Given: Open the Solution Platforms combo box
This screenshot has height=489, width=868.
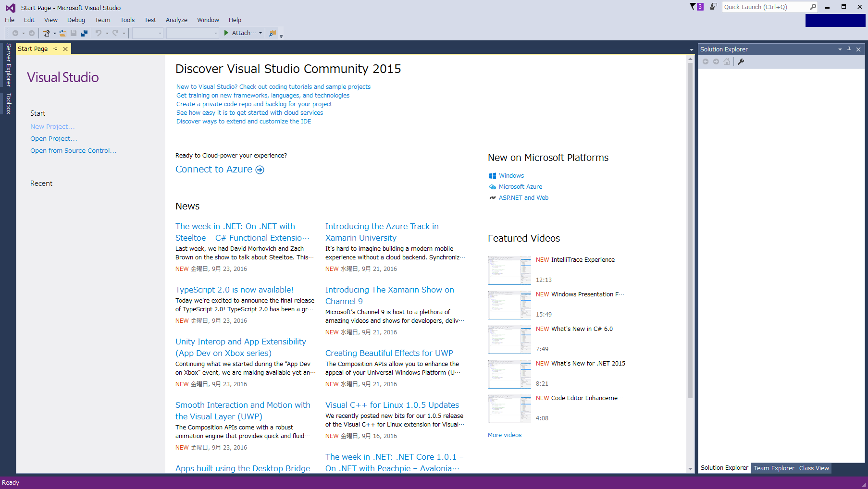Looking at the screenshot, I should point(193,33).
